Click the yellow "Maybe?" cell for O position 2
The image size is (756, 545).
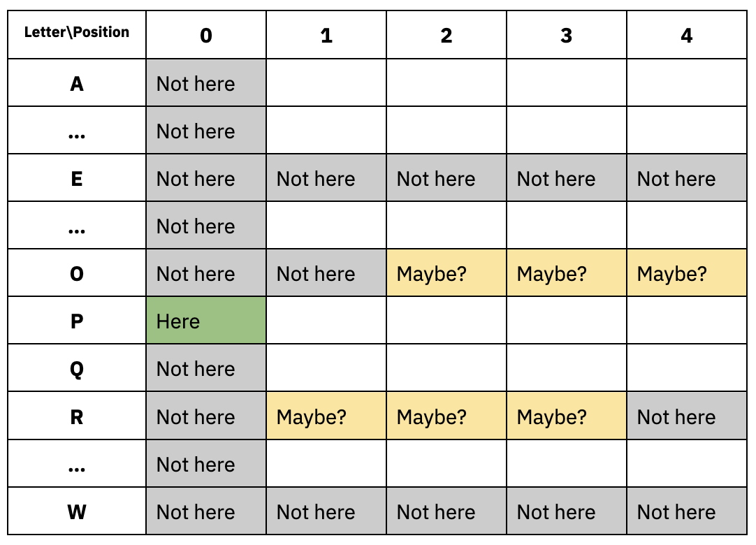[446, 273]
